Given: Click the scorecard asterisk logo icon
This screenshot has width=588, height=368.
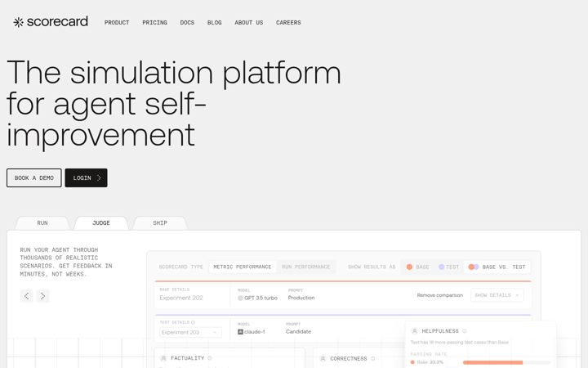Looking at the screenshot, I should coord(18,22).
